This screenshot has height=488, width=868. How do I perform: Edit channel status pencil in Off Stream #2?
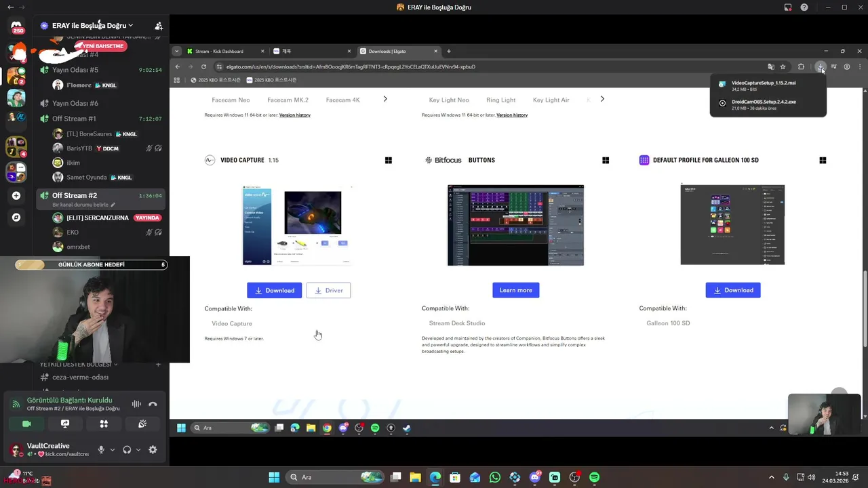point(113,205)
